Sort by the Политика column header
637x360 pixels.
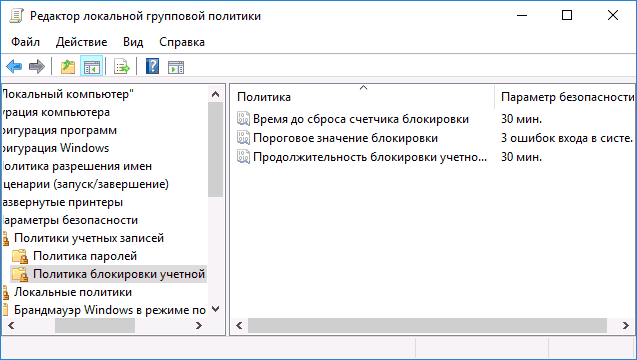tap(264, 97)
